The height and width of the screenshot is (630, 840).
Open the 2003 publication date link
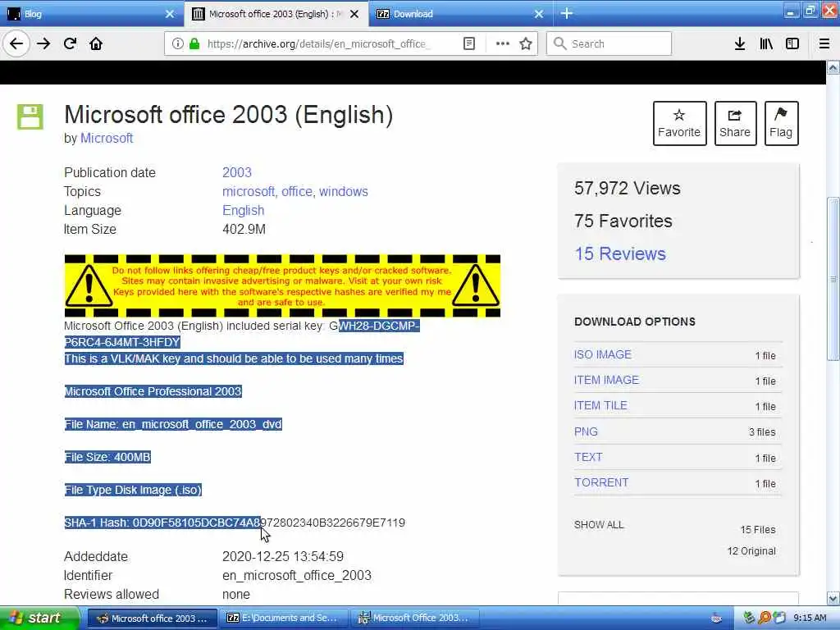[237, 172]
